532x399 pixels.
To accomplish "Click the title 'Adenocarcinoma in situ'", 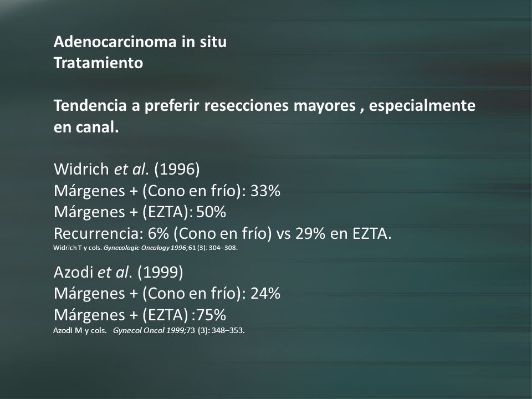I will click(140, 42).
